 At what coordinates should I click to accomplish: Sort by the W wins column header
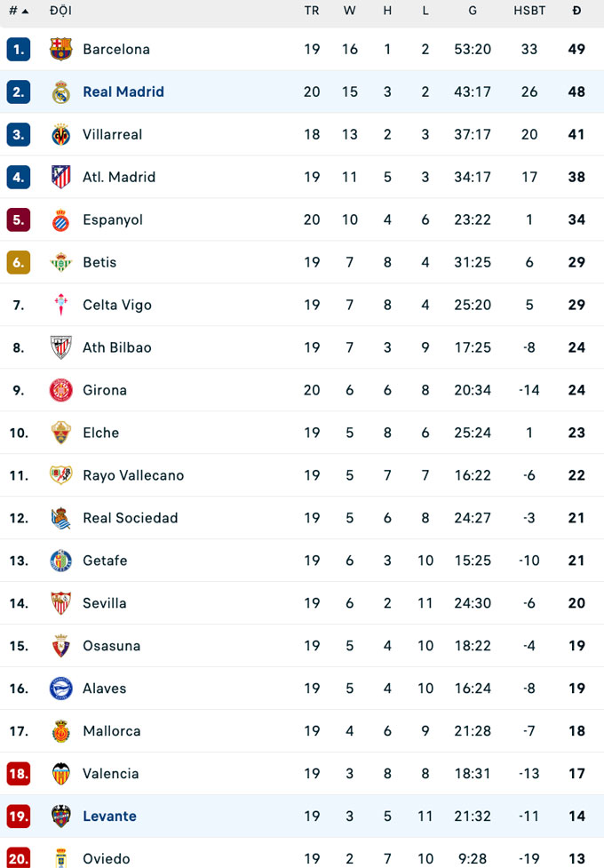[x=350, y=11]
